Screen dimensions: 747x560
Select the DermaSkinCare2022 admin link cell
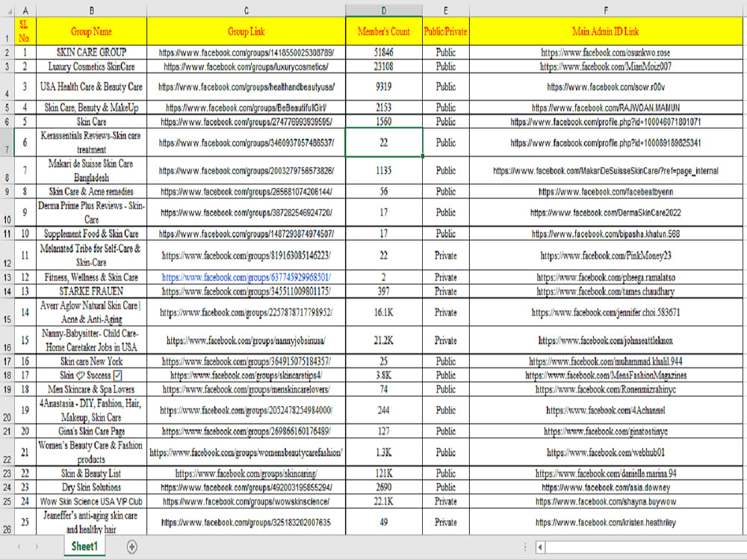(606, 212)
